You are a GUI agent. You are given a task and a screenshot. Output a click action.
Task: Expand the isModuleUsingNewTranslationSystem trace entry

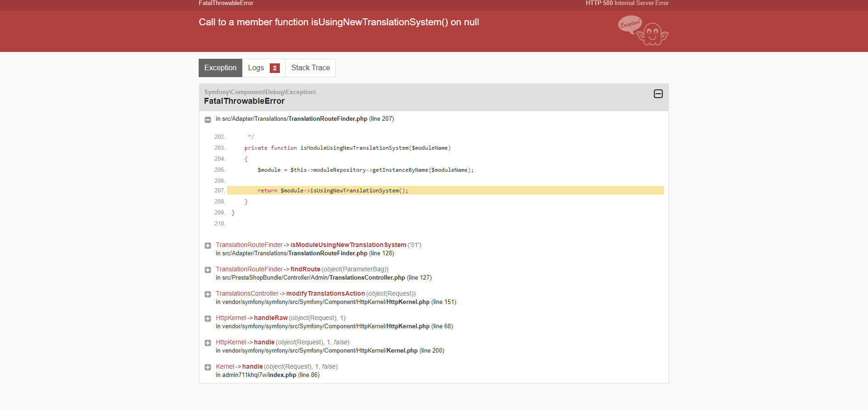pos(208,246)
